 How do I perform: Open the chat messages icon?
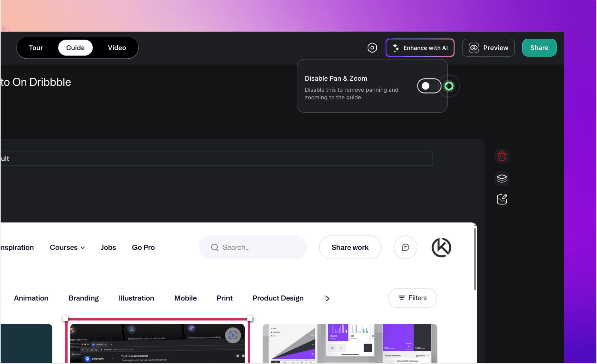[x=405, y=247]
